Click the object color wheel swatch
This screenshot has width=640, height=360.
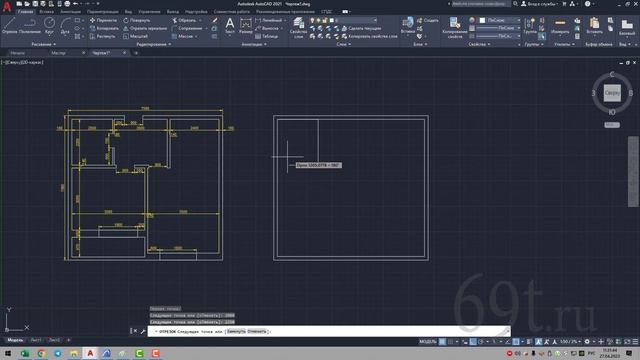[472, 20]
